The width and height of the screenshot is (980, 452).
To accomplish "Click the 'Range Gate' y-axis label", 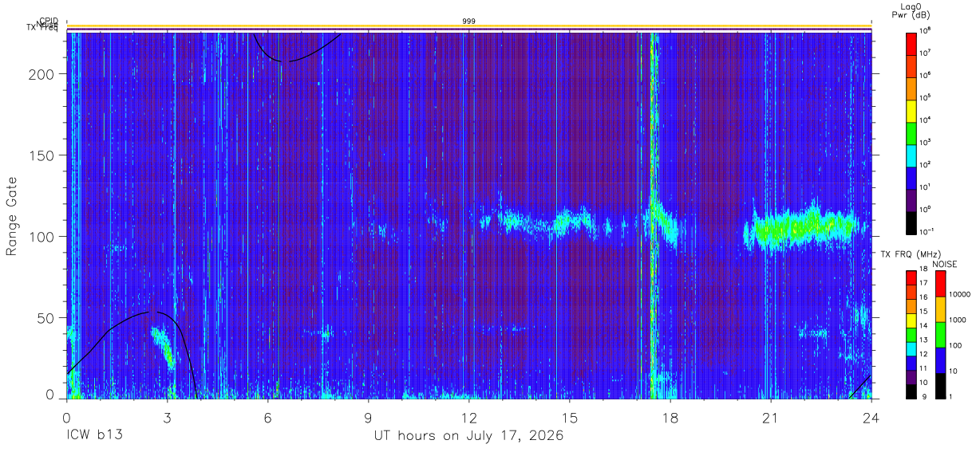I will (x=12, y=214).
